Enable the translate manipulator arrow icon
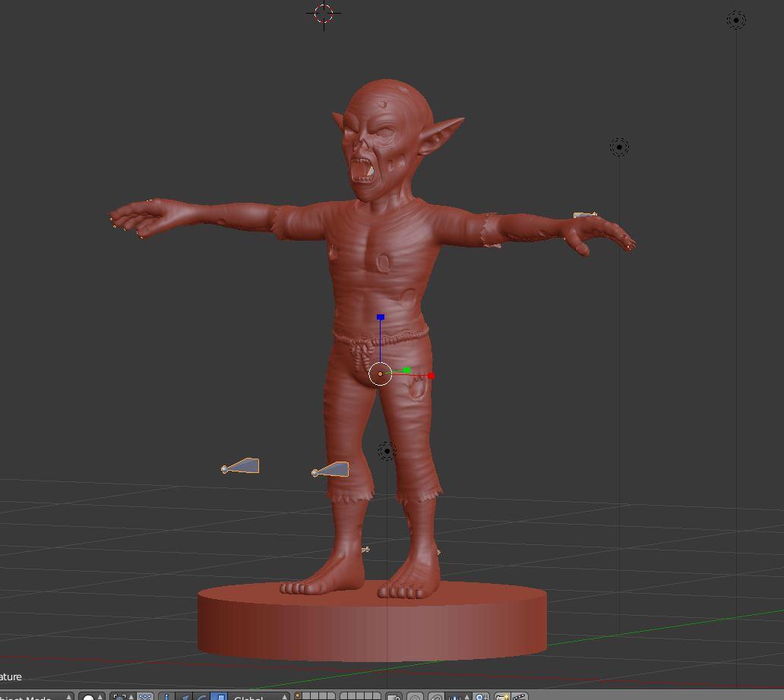The width and height of the screenshot is (784, 700). [x=185, y=697]
